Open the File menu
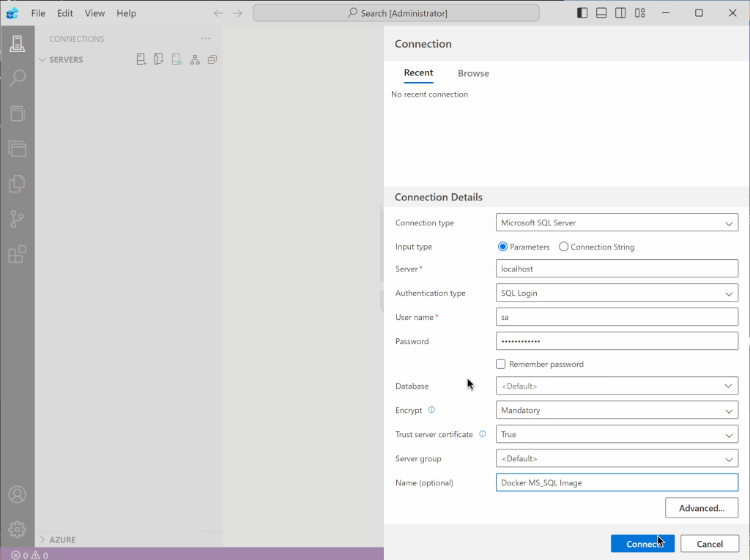Viewport: 750px width, 560px height. (38, 13)
